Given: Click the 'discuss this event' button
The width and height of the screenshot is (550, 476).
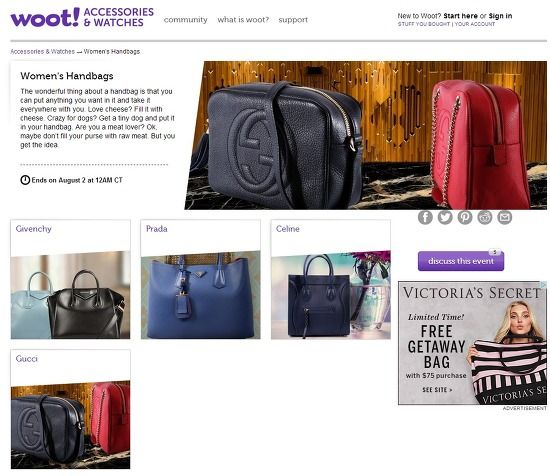Looking at the screenshot, I should tap(461, 261).
